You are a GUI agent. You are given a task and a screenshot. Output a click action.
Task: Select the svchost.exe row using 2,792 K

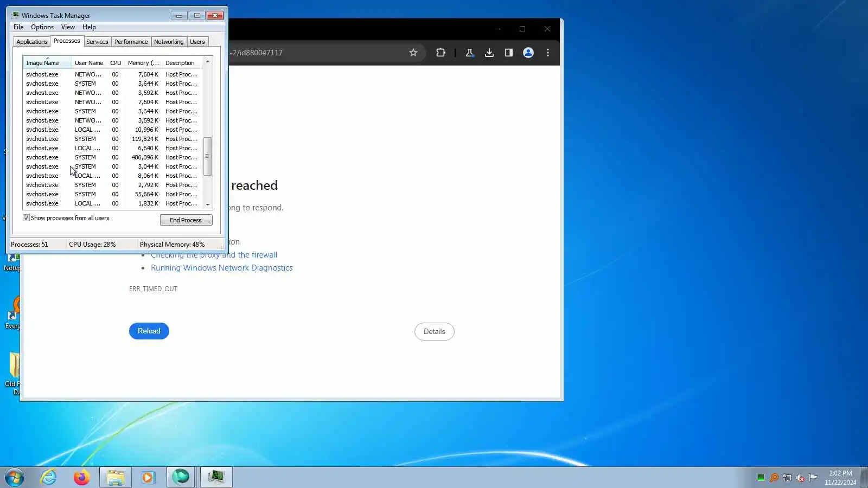click(113, 185)
